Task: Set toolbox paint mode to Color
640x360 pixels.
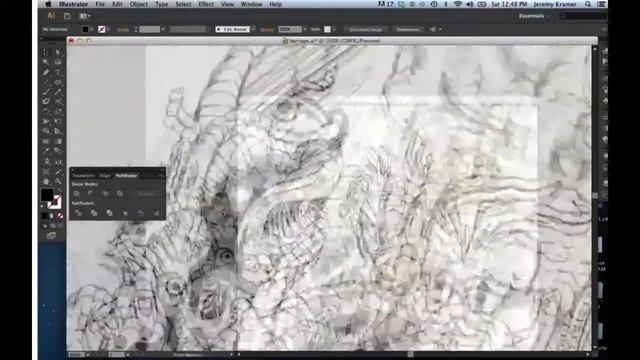Action: click(x=45, y=216)
